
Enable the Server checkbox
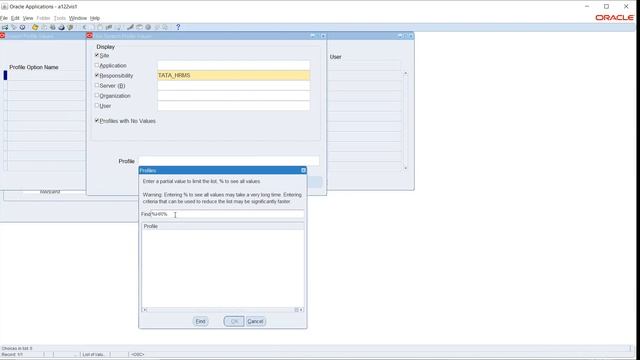tap(97, 85)
